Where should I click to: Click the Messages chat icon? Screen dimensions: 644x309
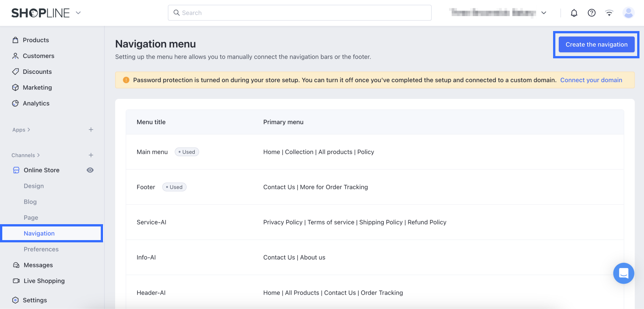click(x=16, y=265)
